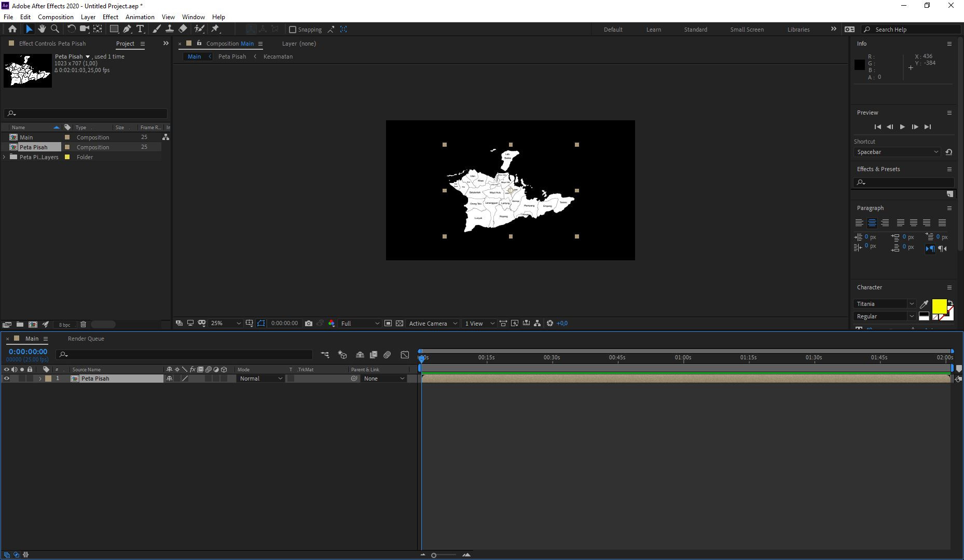
Task: Open the Composition menu
Action: pyautogui.click(x=56, y=17)
